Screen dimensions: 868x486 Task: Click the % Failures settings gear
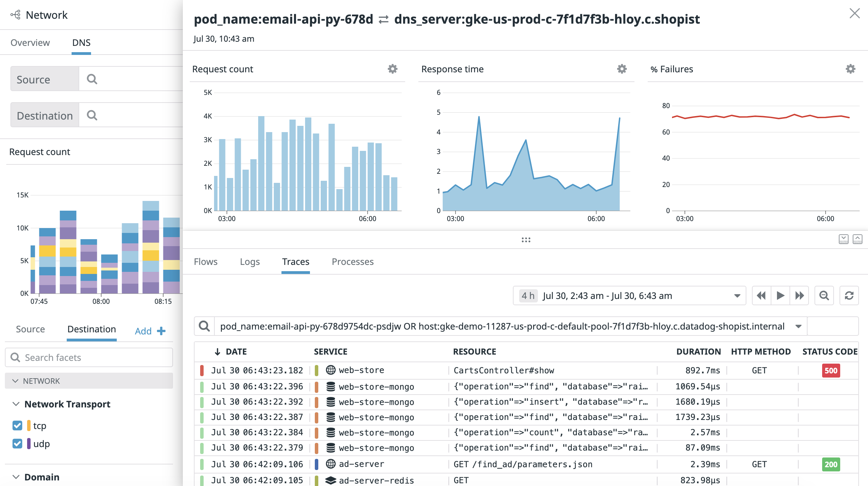[850, 69]
